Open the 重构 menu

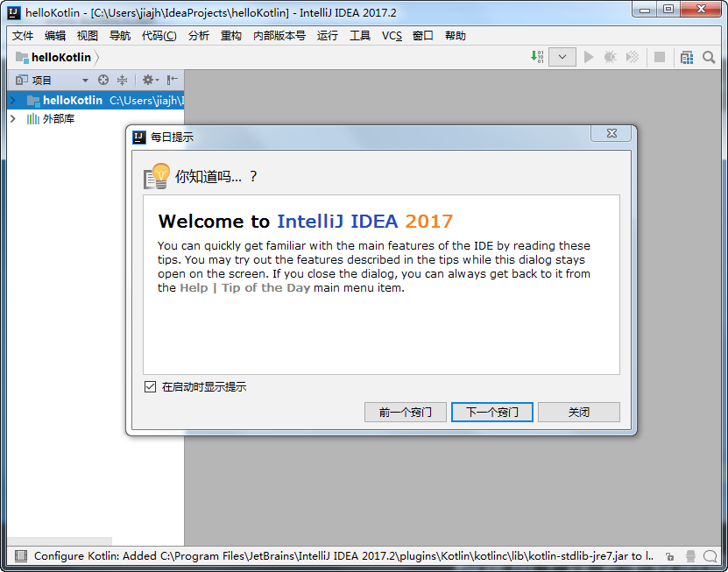click(x=230, y=36)
